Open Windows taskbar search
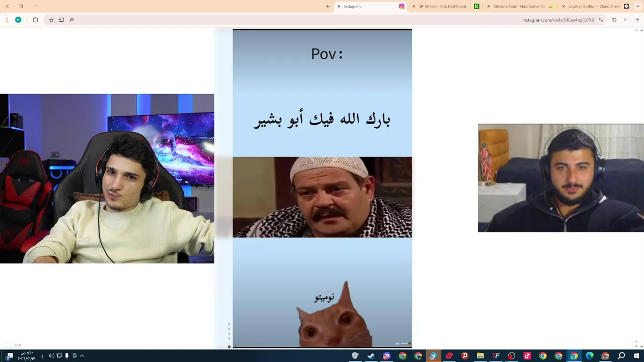Image resolution: width=644 pixels, height=362 pixels. (621, 356)
